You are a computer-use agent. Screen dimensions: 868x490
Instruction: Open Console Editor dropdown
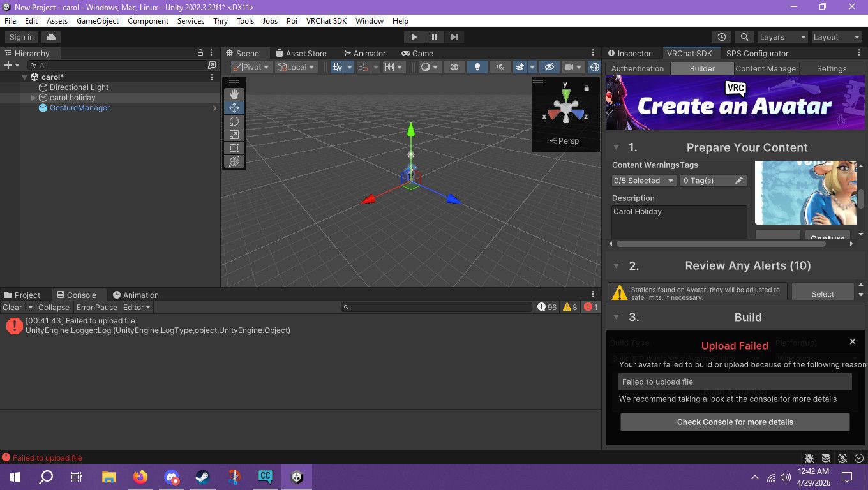tap(137, 307)
